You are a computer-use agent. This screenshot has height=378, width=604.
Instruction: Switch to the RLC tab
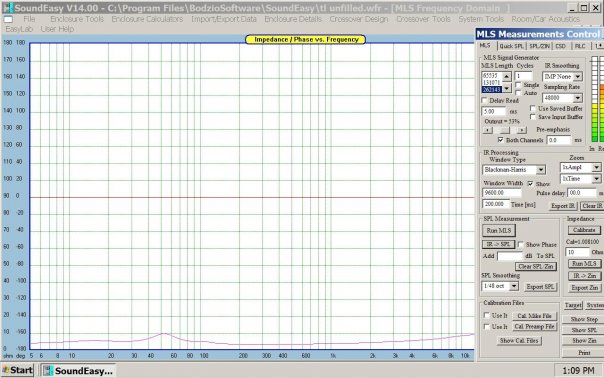(580, 46)
